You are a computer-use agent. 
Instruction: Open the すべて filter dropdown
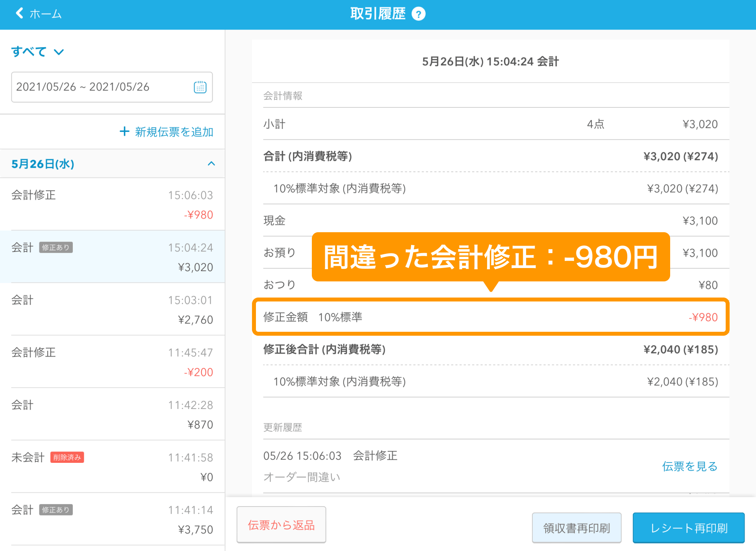coord(37,52)
